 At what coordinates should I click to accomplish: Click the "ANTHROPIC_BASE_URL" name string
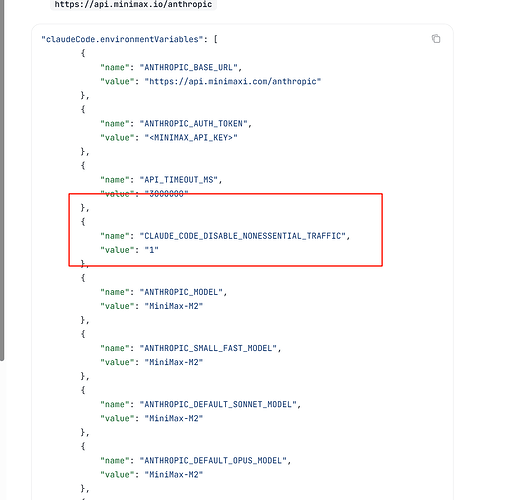coord(188,67)
